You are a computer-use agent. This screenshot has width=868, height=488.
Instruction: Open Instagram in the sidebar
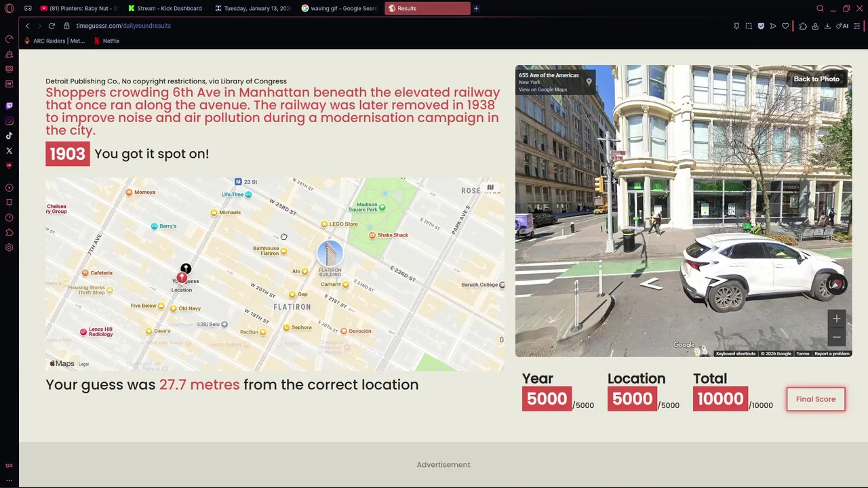point(9,121)
